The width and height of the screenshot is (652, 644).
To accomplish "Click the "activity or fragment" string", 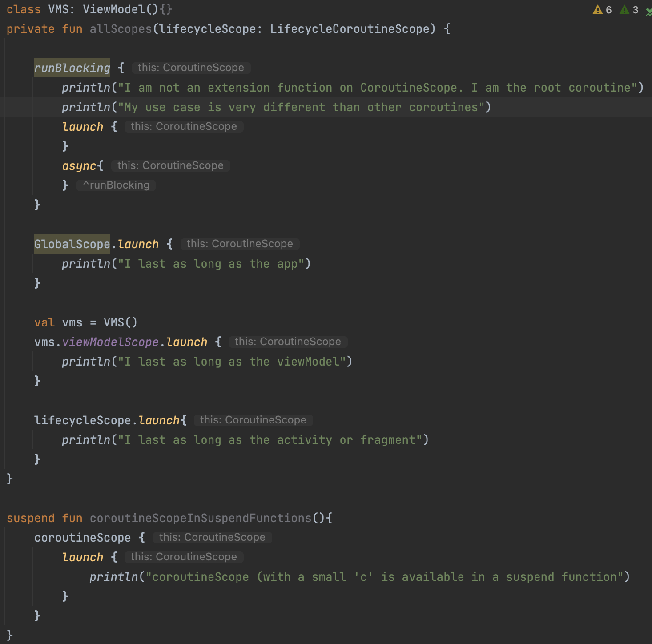I will tap(270, 440).
